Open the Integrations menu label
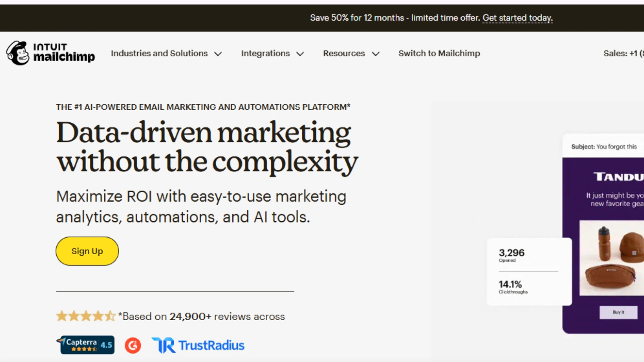Screen dimensions: 644x362 coord(265,53)
